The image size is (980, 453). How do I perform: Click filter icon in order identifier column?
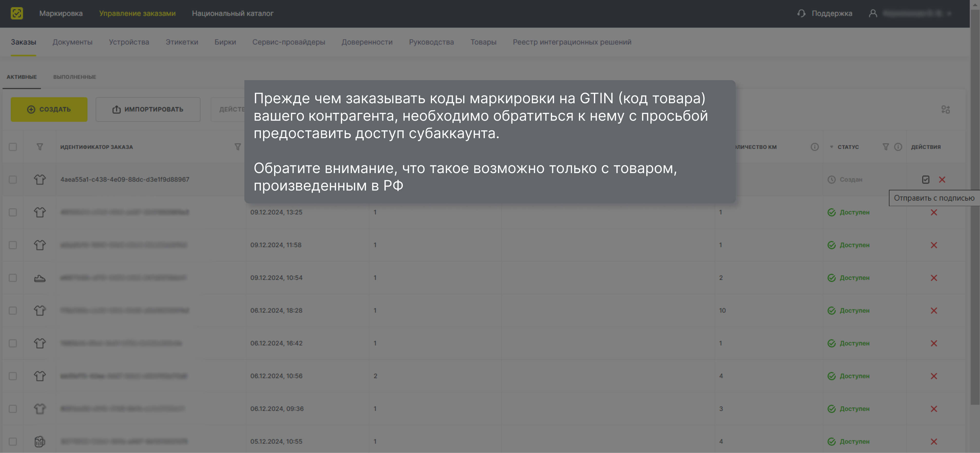pyautogui.click(x=237, y=147)
